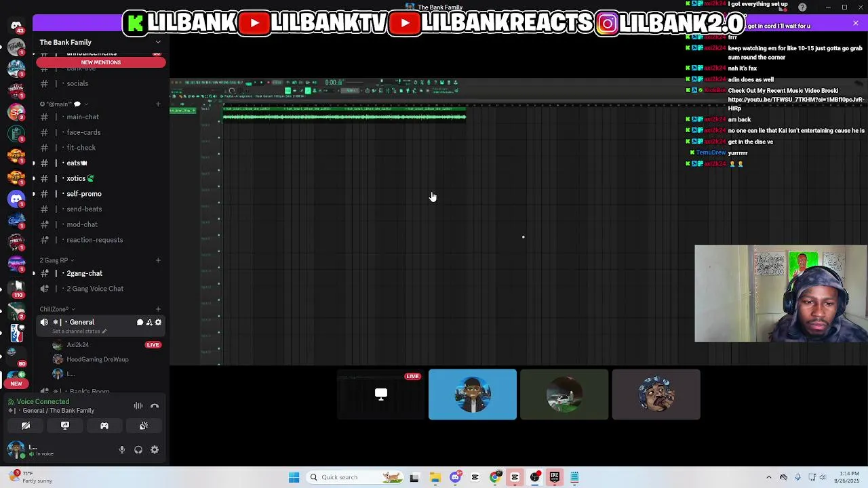Open chat for General voice channel
The height and width of the screenshot is (488, 868).
coord(140,323)
